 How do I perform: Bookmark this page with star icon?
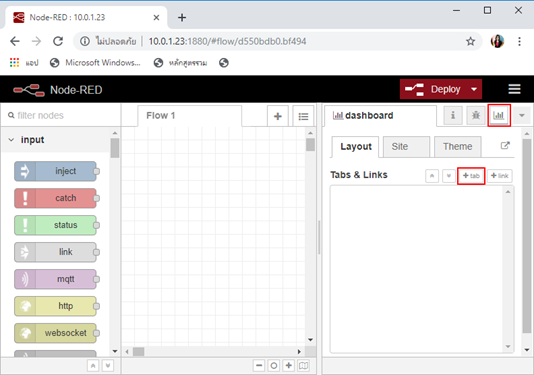point(470,42)
